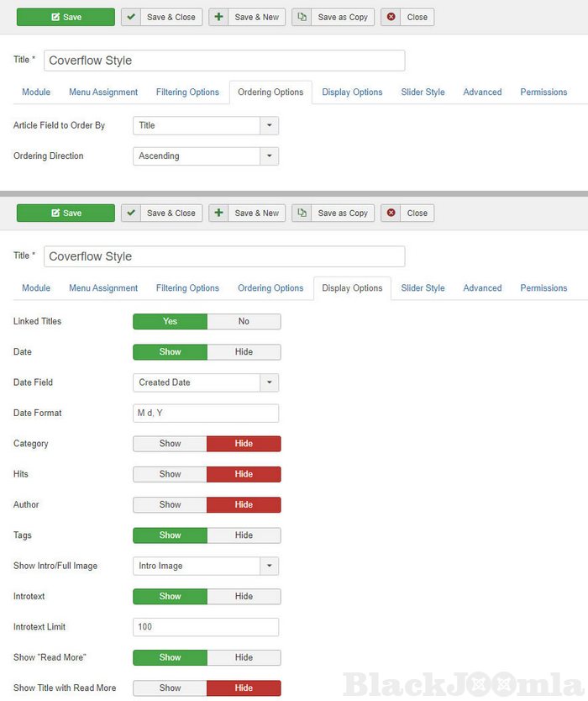588x701 pixels.
Task: Click the red X icon in the topmost Close button
Action: coord(391,17)
